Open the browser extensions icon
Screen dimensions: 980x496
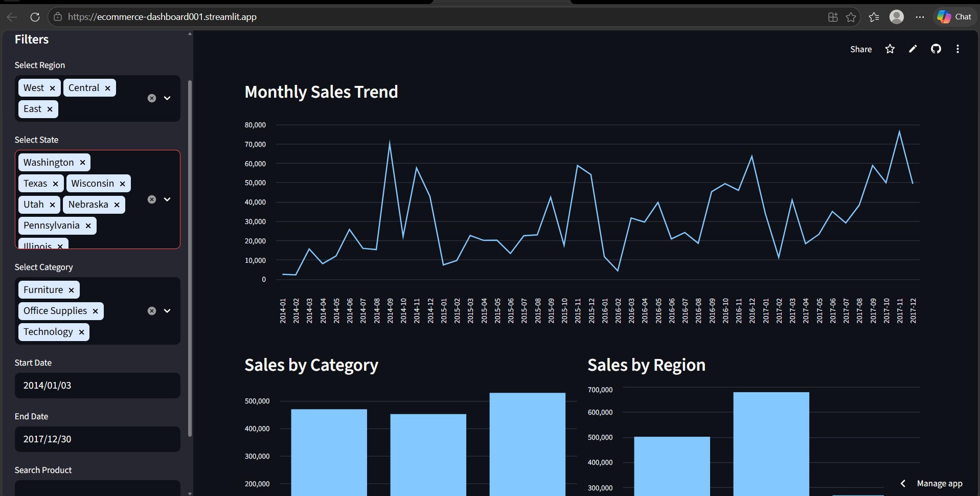click(833, 17)
